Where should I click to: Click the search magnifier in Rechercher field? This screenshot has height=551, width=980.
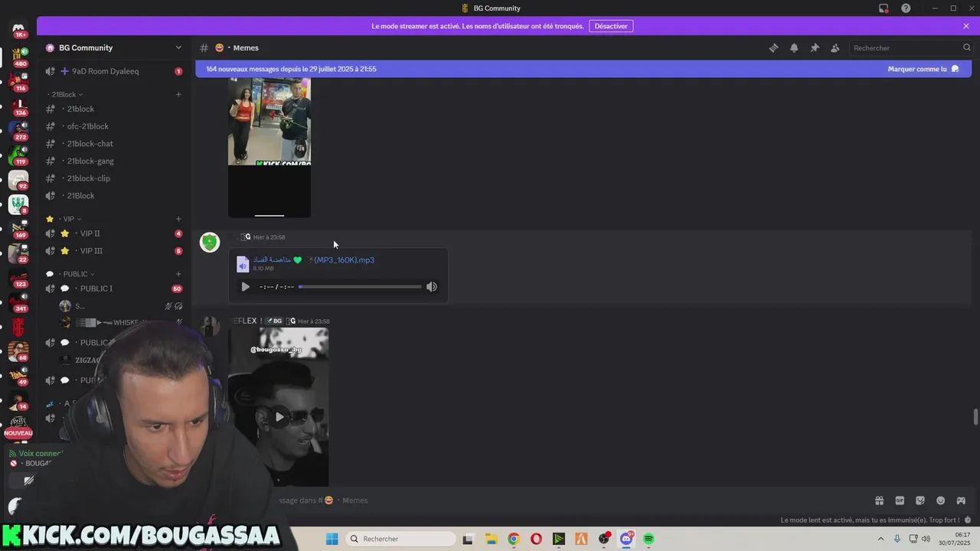966,47
